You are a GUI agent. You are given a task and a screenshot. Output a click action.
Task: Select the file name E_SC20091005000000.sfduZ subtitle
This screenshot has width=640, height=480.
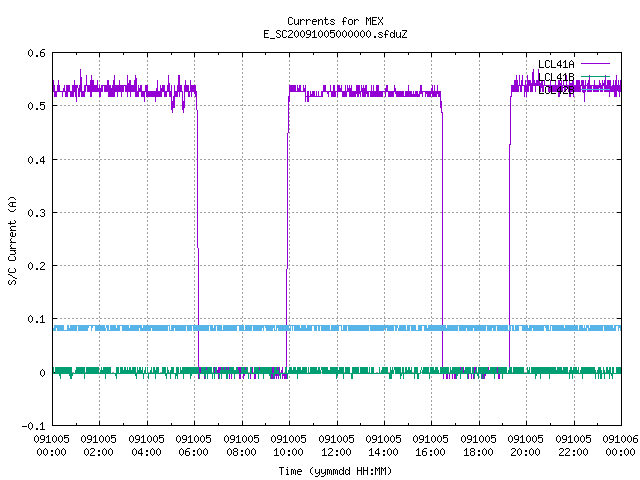pos(335,34)
